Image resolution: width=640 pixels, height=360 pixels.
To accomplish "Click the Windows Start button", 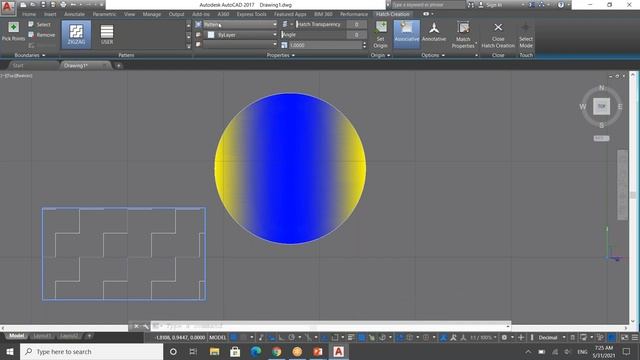I will tap(10, 351).
